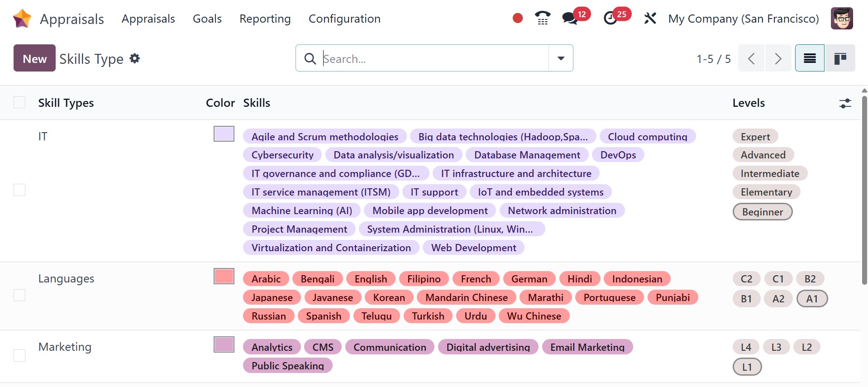Open the developer tools wrench icon
This screenshot has height=387, width=868.
point(650,18)
